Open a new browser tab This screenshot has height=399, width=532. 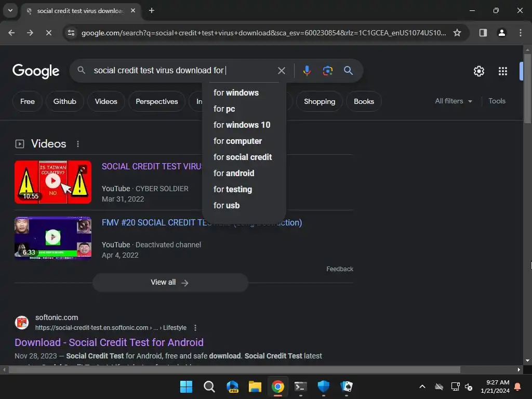[x=152, y=10]
